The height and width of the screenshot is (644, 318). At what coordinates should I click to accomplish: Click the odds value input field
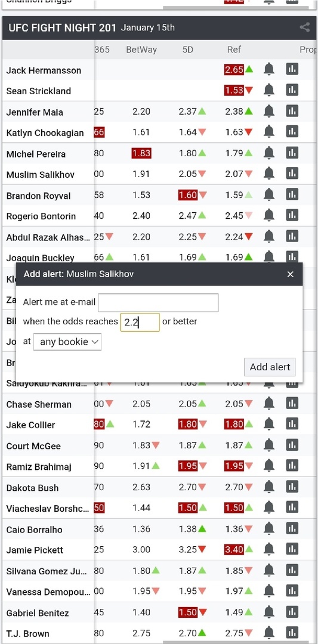point(140,322)
